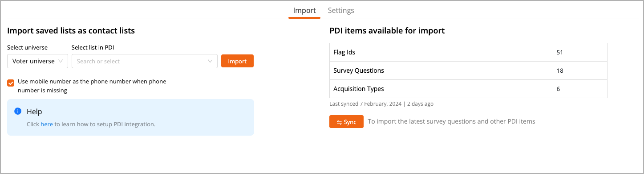Open the Voter universe dropdown
The image size is (644, 174).
37,61
